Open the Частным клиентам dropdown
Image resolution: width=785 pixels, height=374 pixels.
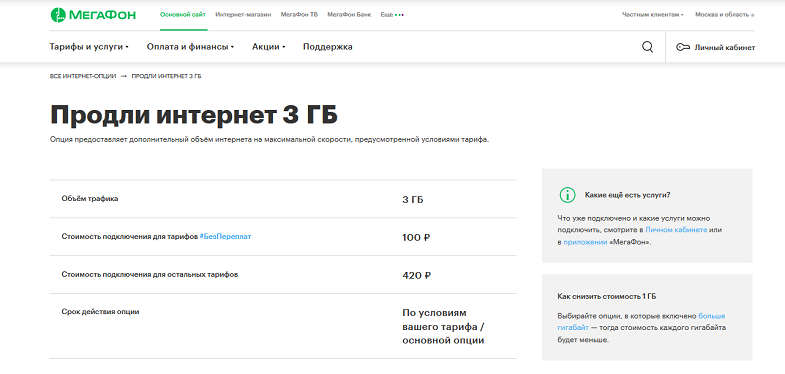click(653, 15)
